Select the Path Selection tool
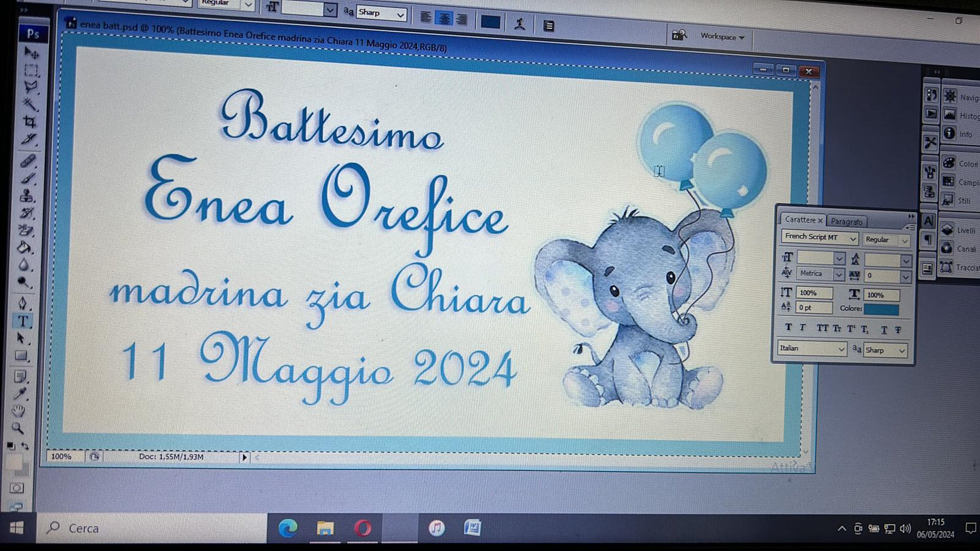This screenshot has width=980, height=551. coord(22,338)
